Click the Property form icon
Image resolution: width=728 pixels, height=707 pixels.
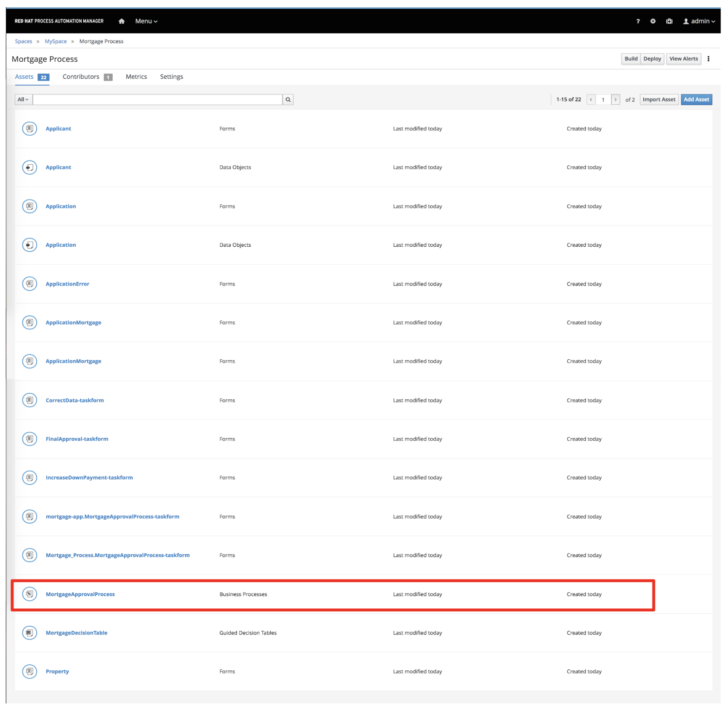tap(30, 671)
